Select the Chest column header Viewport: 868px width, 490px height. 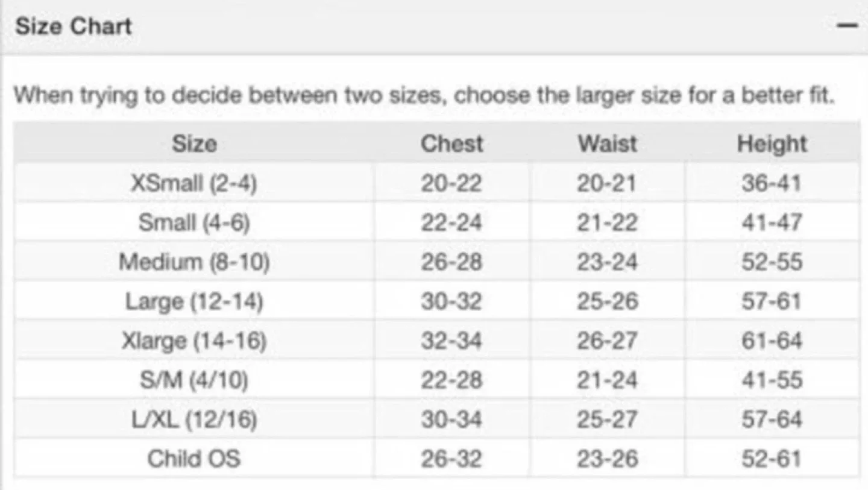[452, 144]
